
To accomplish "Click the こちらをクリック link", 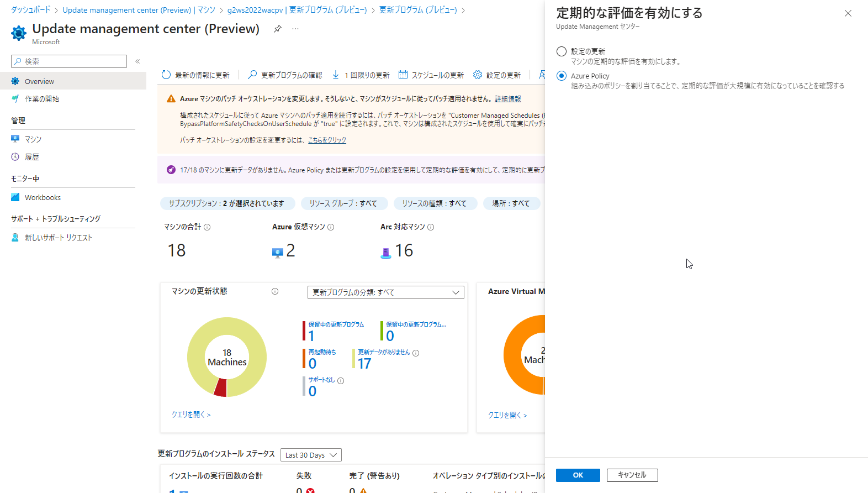I will coord(327,140).
